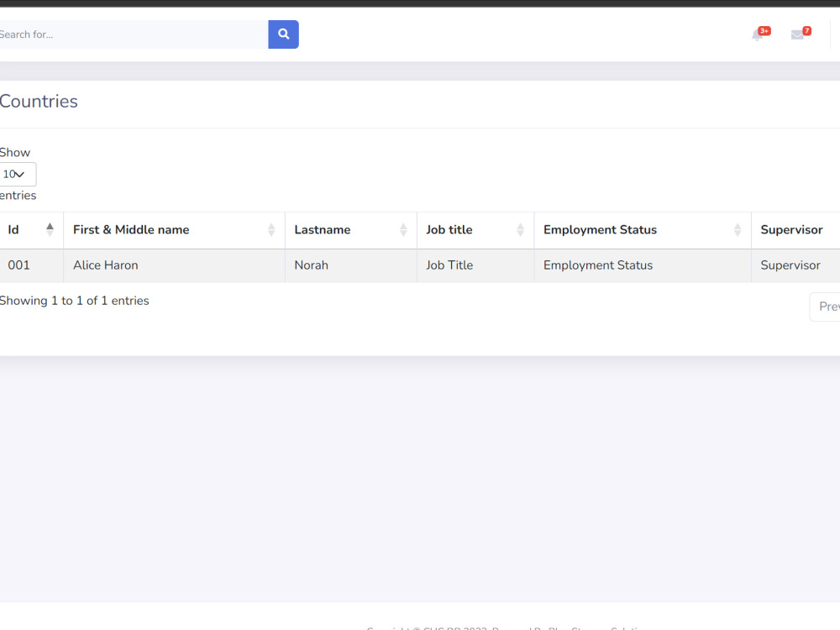The width and height of the screenshot is (840, 630).
Task: Click into the Search for field
Action: pos(134,34)
